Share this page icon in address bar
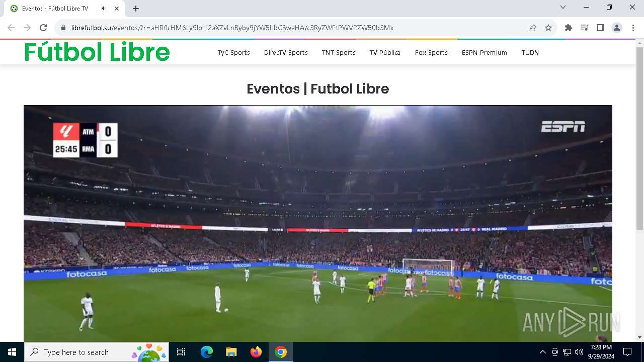Screen dimensions: 644x362 pos(532,28)
